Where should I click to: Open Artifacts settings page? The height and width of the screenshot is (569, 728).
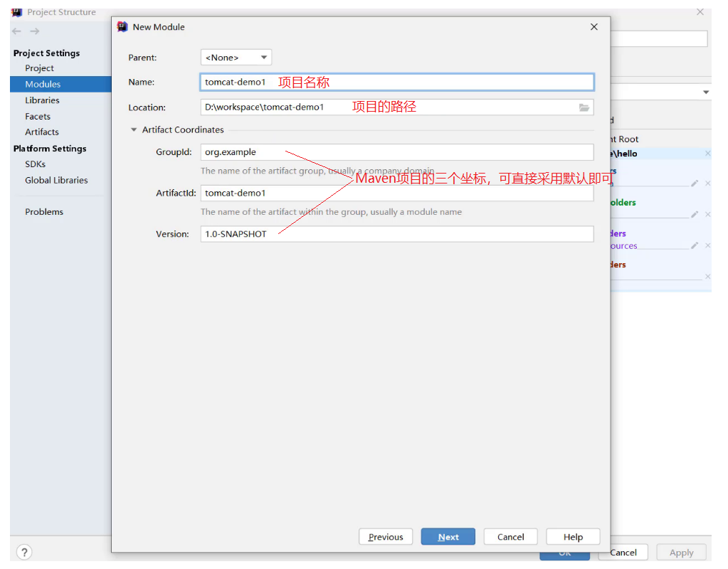[x=42, y=132]
